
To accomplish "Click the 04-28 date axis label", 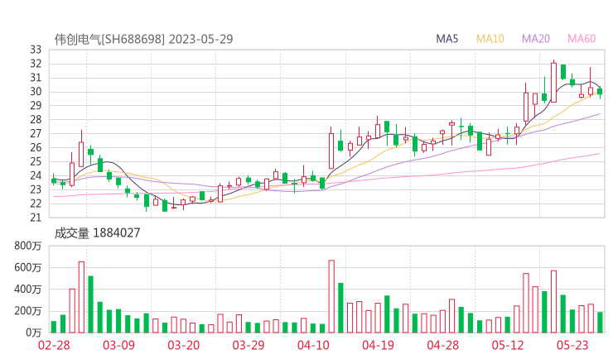I will point(443,345).
